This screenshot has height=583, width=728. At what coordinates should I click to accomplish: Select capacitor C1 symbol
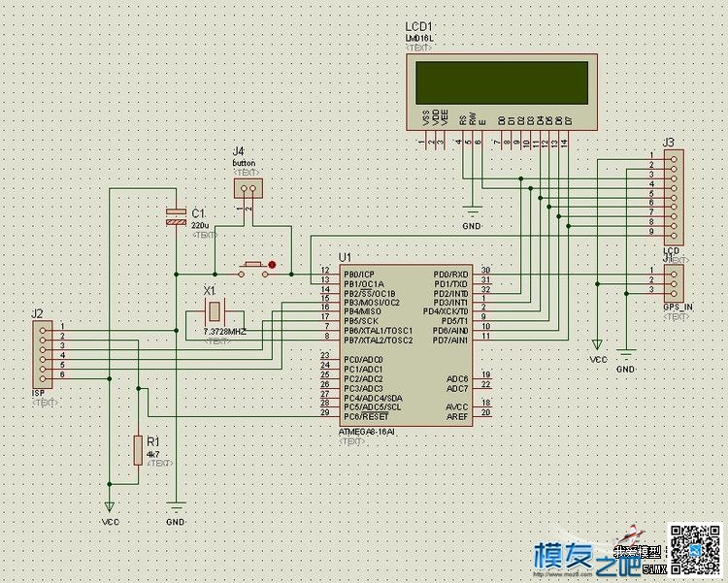(176, 217)
